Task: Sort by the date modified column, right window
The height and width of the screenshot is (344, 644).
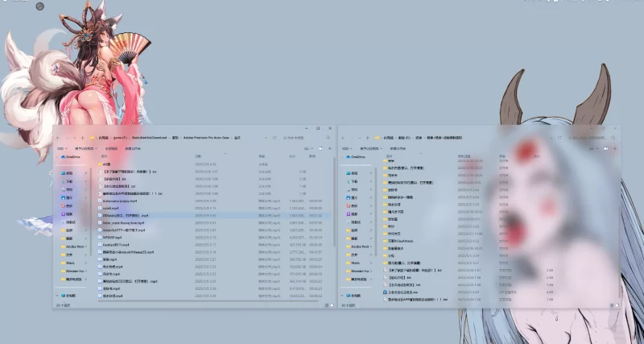Action: pyautogui.click(x=464, y=156)
